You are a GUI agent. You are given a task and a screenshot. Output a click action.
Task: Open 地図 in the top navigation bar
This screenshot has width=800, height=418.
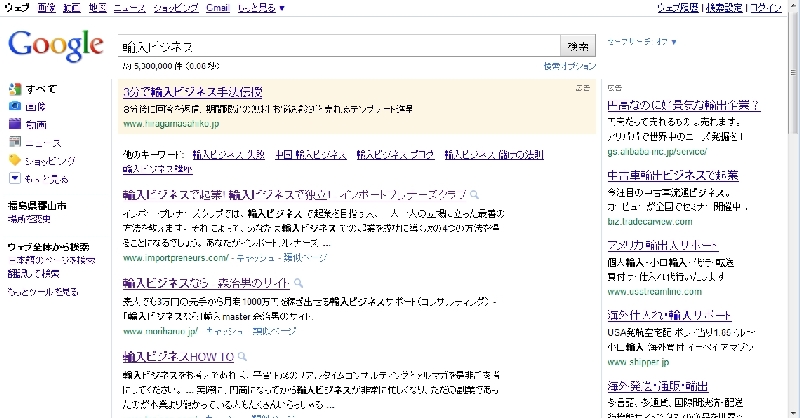pos(97,8)
